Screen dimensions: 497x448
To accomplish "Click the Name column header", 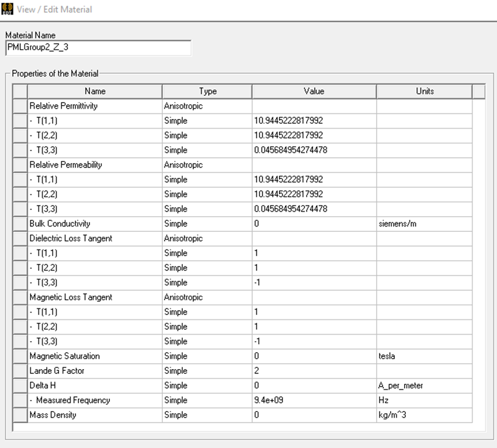I will 95,91.
